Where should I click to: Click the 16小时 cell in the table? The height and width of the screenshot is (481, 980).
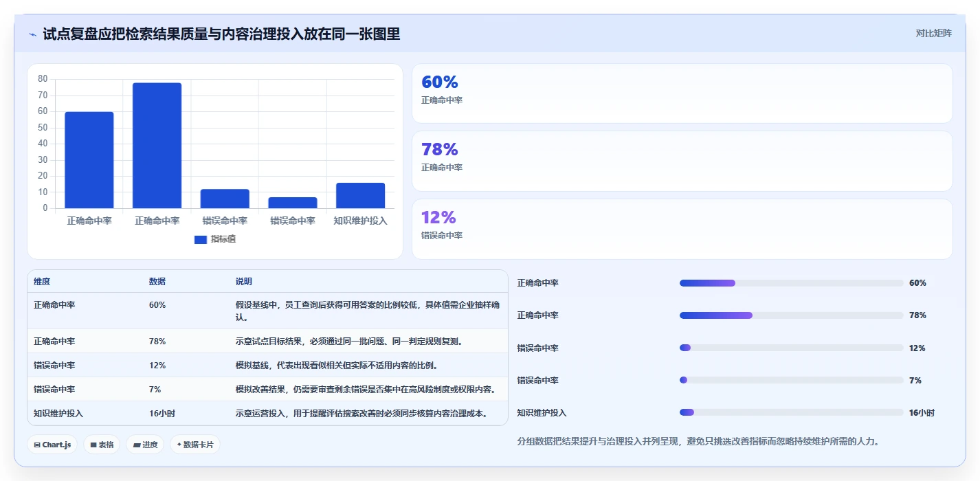[x=162, y=413]
